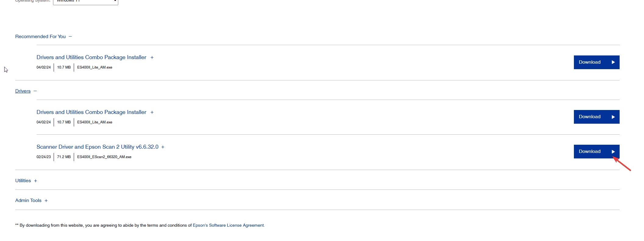Expand the Admin Tools section

pyautogui.click(x=28, y=200)
